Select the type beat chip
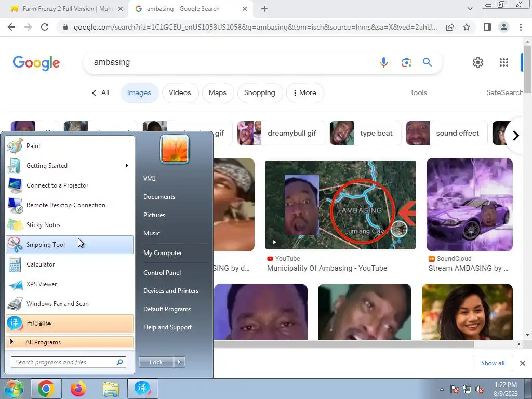Image resolution: width=532 pixels, height=399 pixels. point(365,133)
